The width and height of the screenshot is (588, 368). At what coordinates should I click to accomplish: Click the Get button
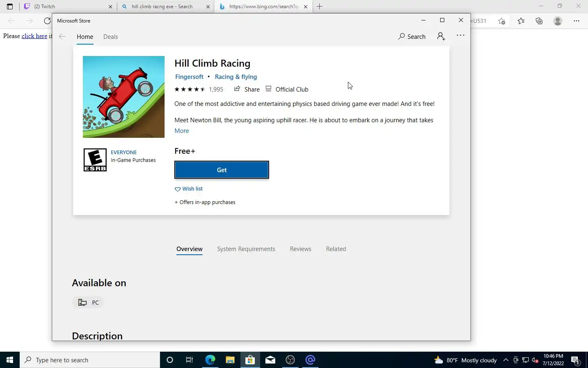pyautogui.click(x=222, y=170)
